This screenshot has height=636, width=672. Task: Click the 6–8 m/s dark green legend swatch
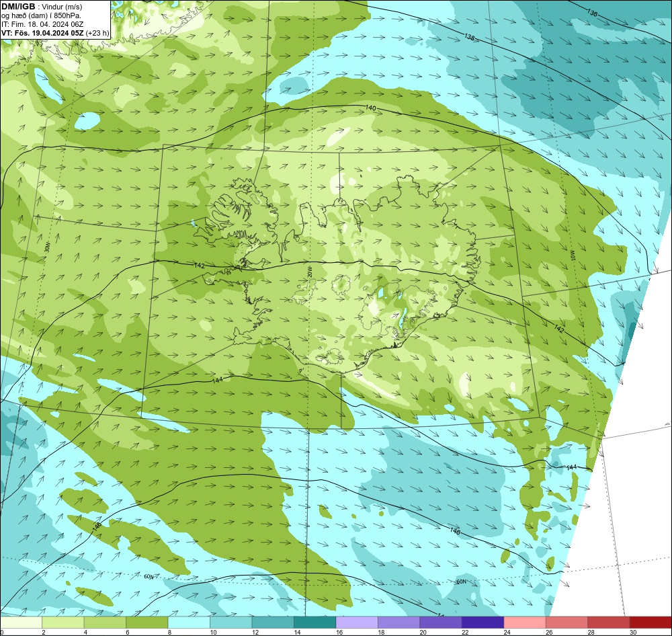147,623
